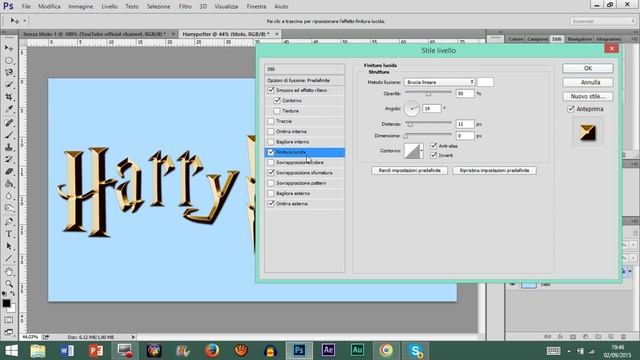Open Adobe Audition from the taskbar

pos(357,350)
